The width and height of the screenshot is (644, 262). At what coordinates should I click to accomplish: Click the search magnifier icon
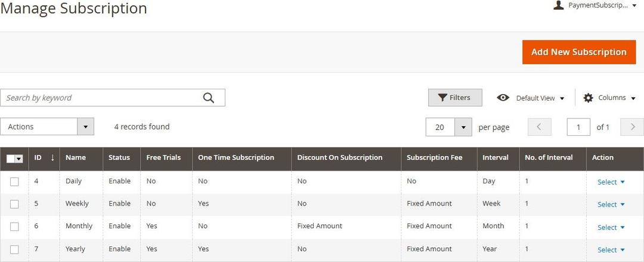208,98
